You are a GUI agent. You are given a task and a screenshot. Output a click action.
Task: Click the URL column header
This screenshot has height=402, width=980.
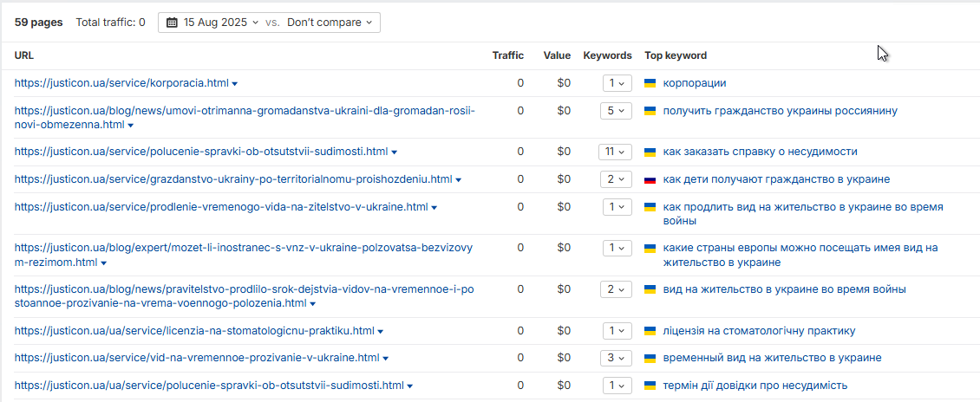tap(24, 55)
